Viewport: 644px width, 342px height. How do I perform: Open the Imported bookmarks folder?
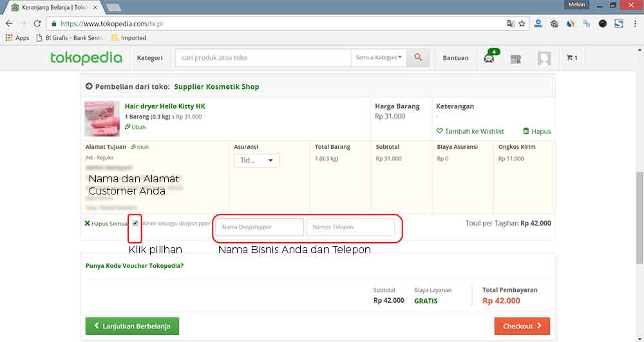click(129, 38)
